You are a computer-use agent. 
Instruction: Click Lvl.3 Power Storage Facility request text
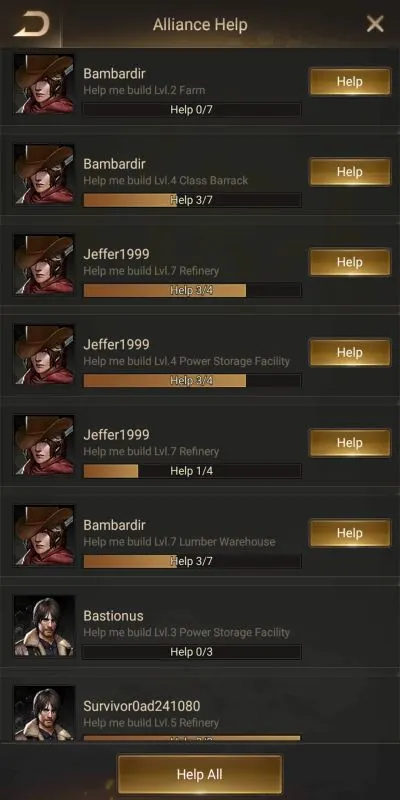click(x=187, y=633)
